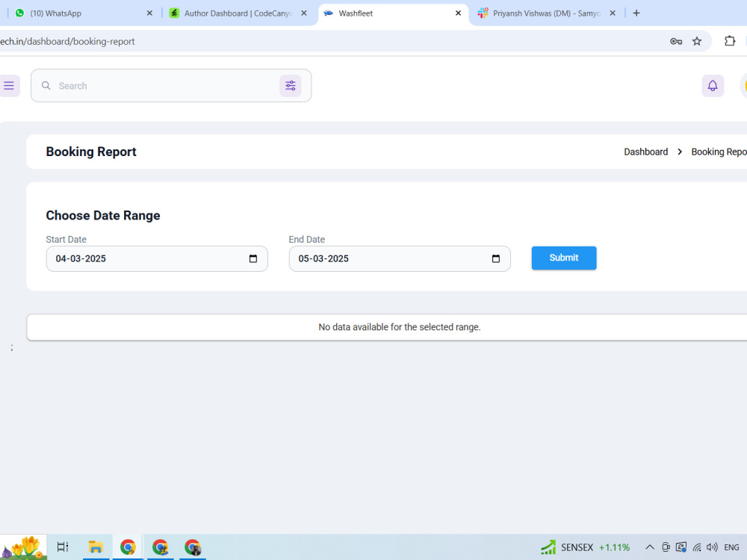The width and height of the screenshot is (747, 560).
Task: Click the Booking Report page title
Action: coord(91,152)
